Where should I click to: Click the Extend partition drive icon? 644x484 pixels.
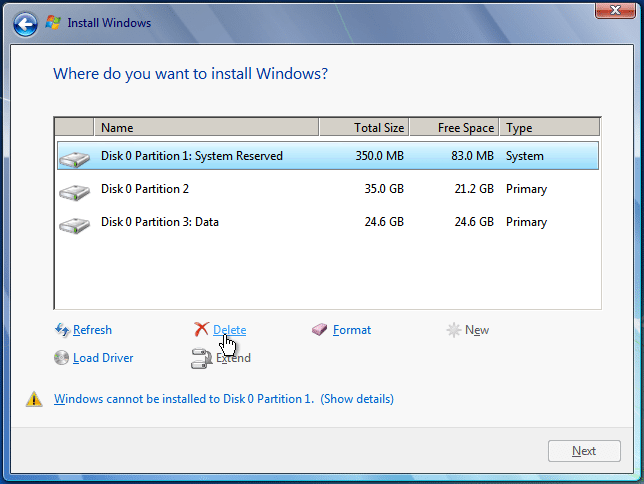201,358
